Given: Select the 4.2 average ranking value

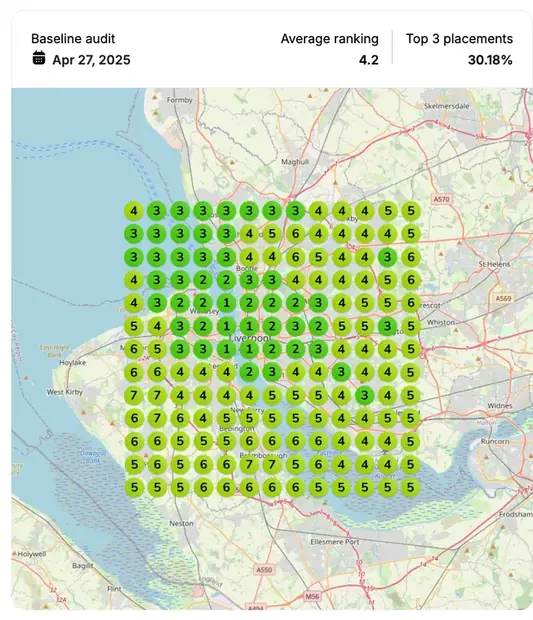Looking at the screenshot, I should (369, 60).
